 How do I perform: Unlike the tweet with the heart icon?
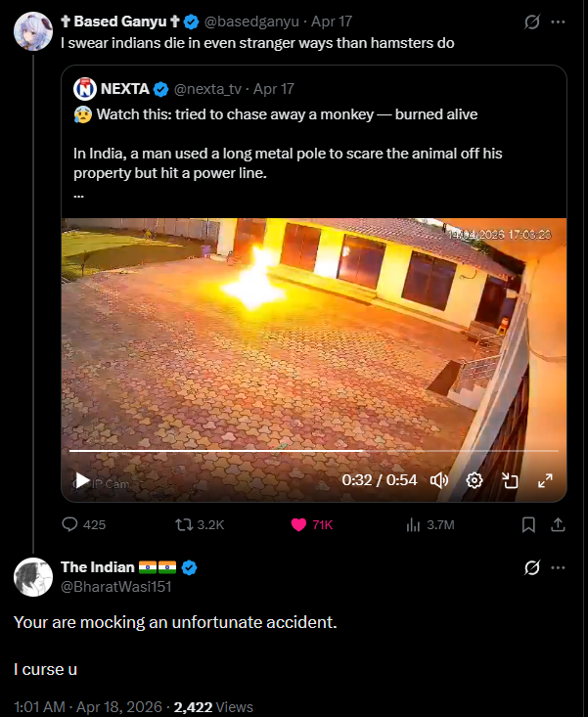pyautogui.click(x=299, y=524)
